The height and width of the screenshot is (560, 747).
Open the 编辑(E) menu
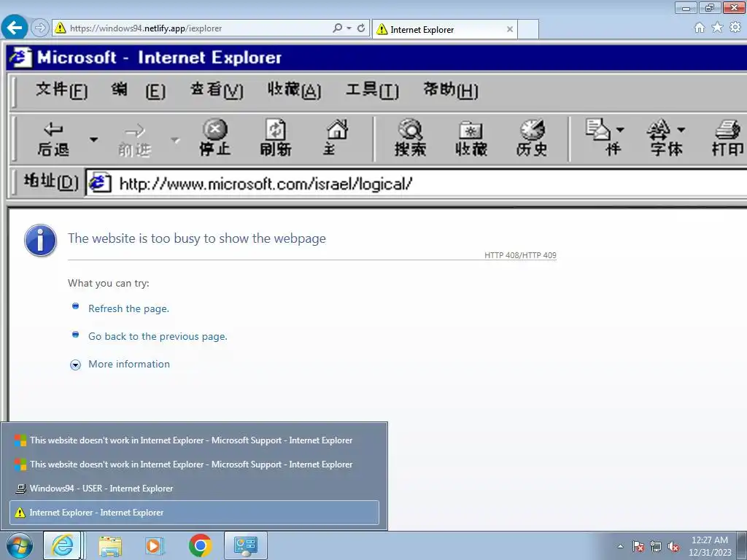click(x=138, y=90)
